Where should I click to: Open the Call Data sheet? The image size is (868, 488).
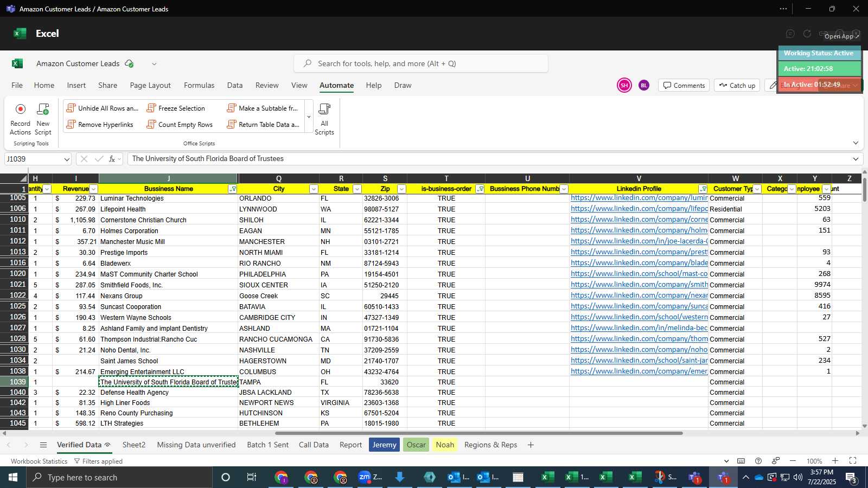click(x=314, y=445)
